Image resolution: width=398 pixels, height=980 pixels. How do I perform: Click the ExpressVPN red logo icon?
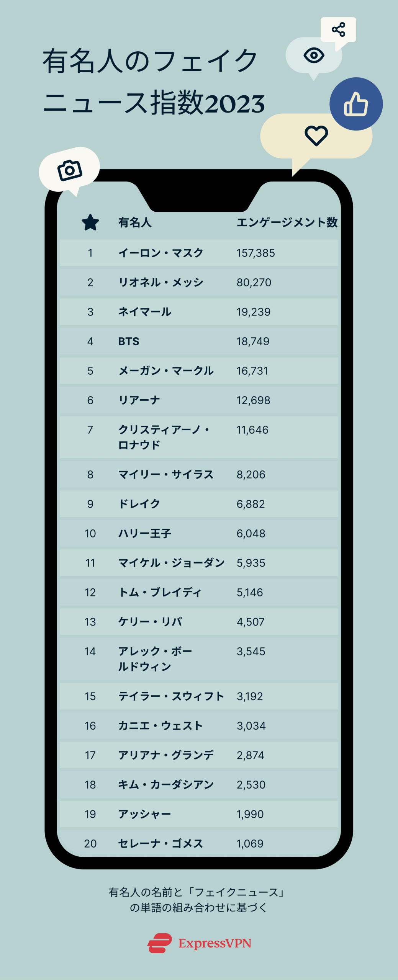160,943
